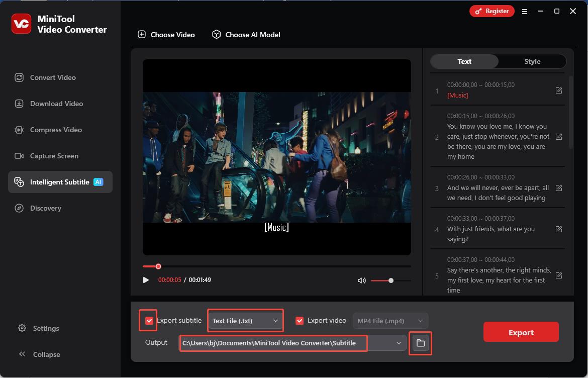Screen dimensions: 588x378
Task: Expand the Text File (.txt) format dropdown
Action: pos(245,321)
